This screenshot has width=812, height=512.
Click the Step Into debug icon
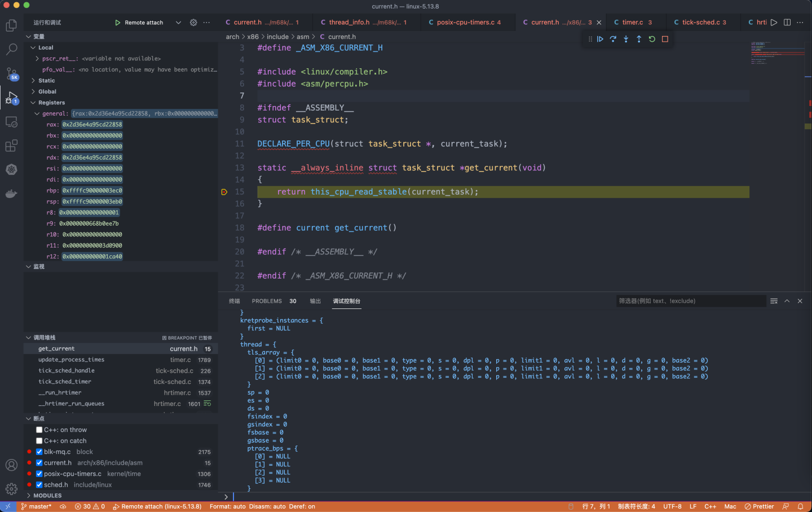pos(626,39)
